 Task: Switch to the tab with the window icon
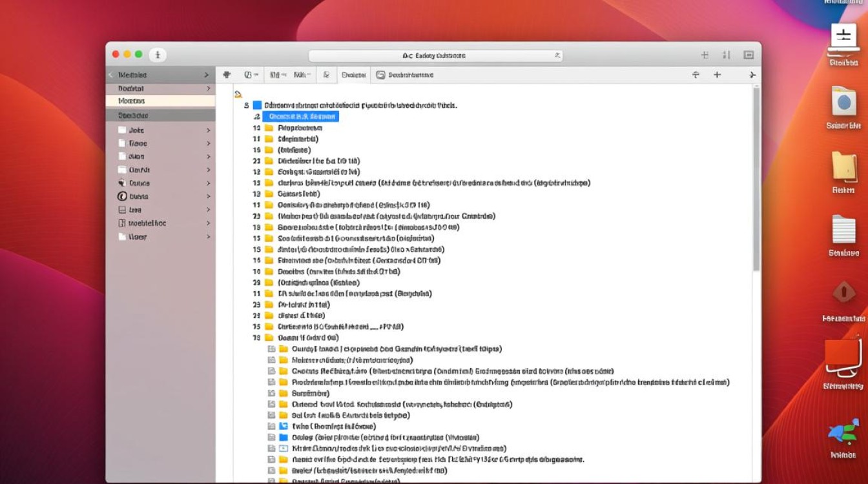404,75
